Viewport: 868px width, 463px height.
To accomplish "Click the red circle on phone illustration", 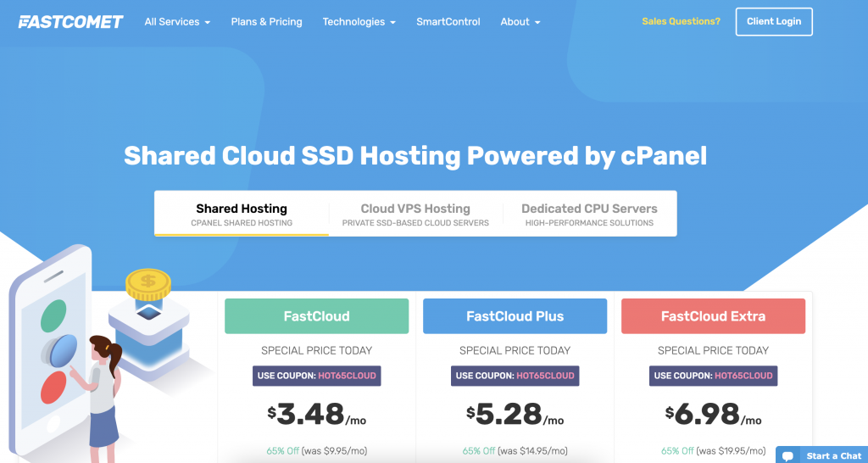I will 53,387.
